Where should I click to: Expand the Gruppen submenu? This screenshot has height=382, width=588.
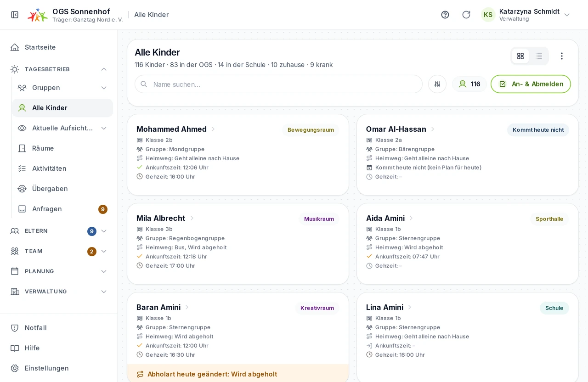point(104,88)
